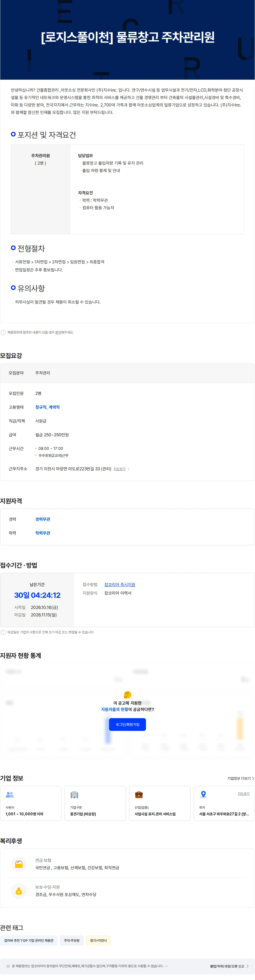255x980 pixels.
Task: Click the 컴퓨터 활용 가능자 requirement
Action: 98,208
